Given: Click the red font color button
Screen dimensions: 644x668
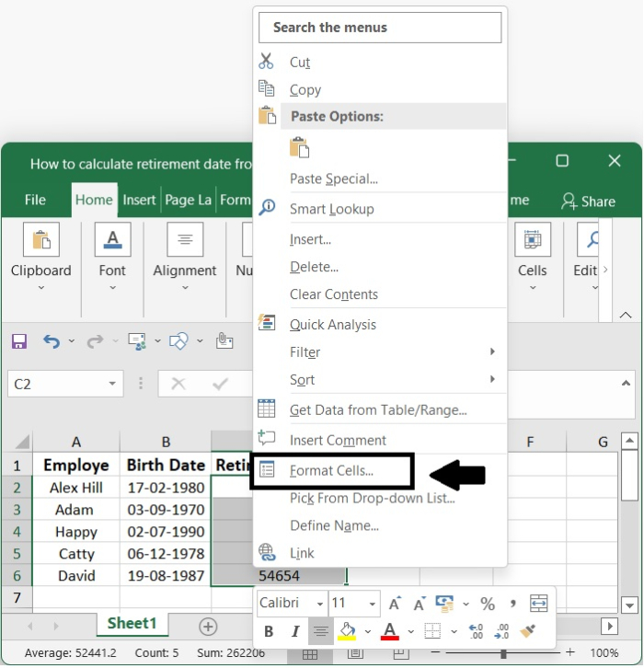Looking at the screenshot, I should coord(390,631).
